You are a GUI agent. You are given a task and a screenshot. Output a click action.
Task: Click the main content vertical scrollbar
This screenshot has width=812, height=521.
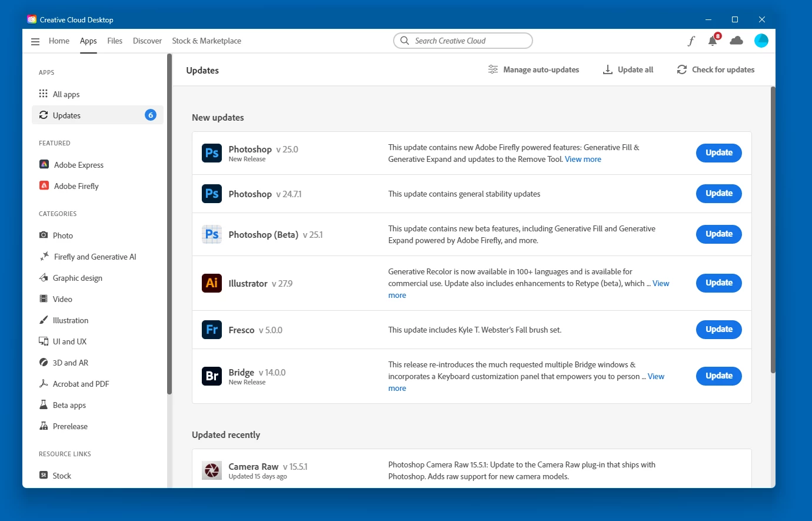pos(773,230)
